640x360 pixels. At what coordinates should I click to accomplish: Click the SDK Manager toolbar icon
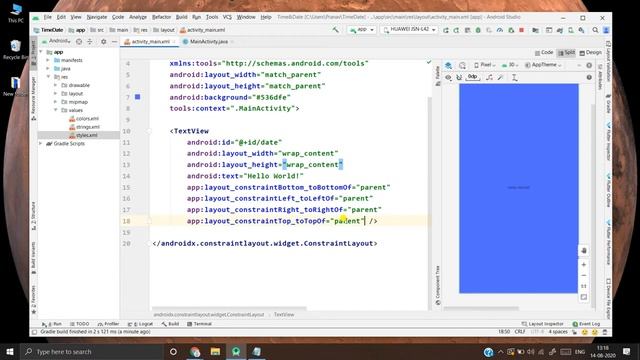(581, 30)
